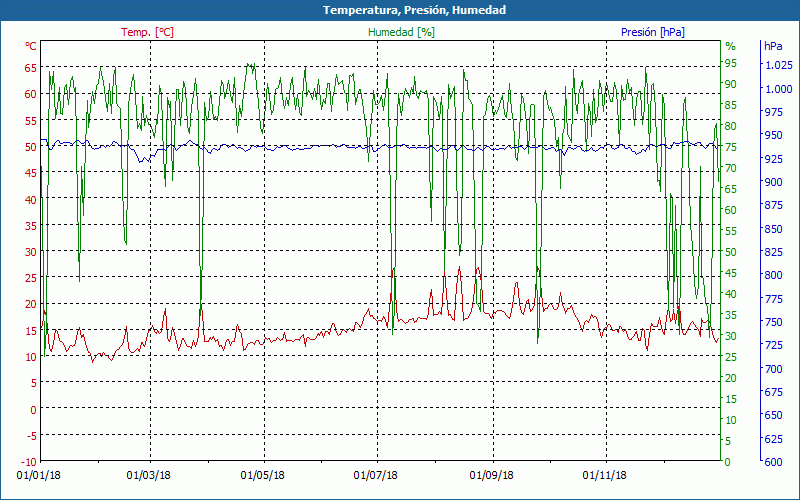Click the blue 875 pressure axis value

pos(773,205)
